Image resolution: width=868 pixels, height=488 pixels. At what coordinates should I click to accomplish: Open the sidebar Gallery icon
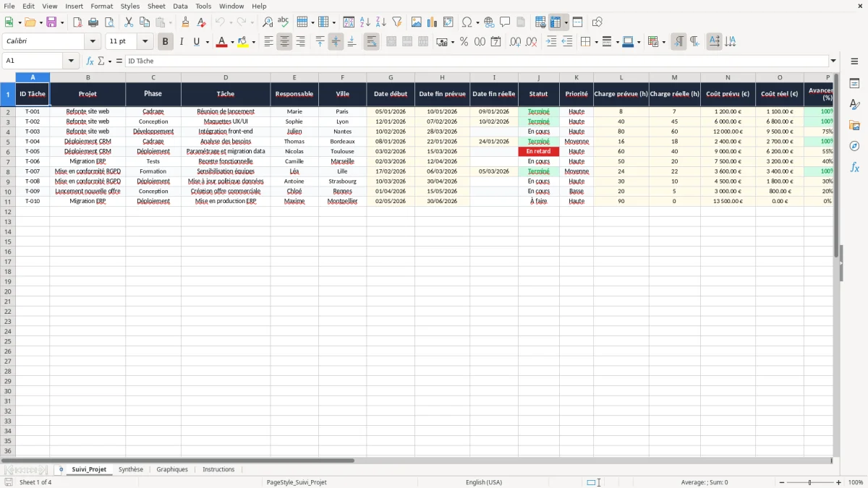pos(854,125)
